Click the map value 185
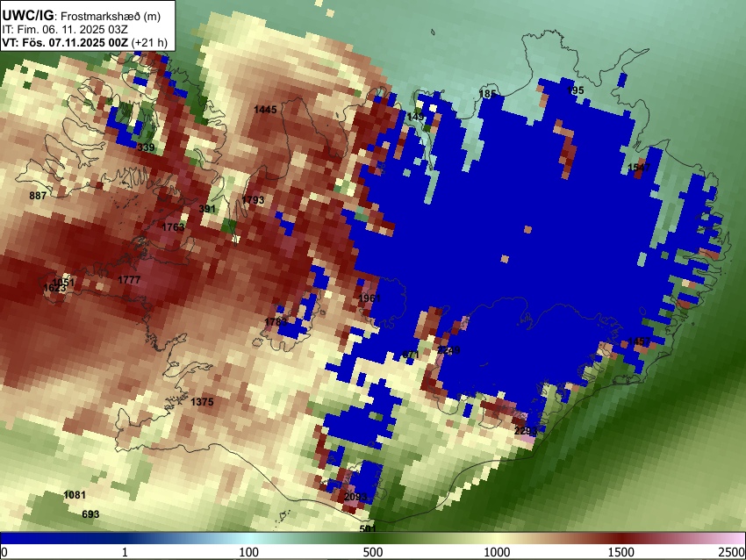 (x=488, y=94)
